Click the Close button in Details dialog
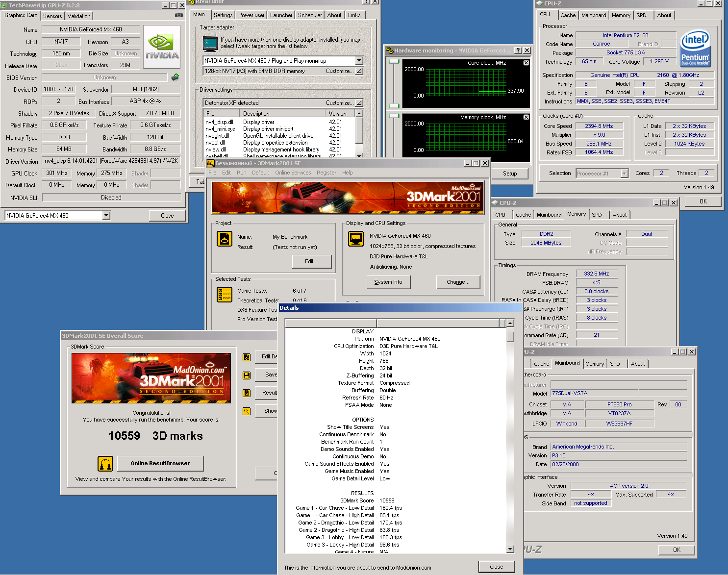The height and width of the screenshot is (575, 728). [497, 567]
